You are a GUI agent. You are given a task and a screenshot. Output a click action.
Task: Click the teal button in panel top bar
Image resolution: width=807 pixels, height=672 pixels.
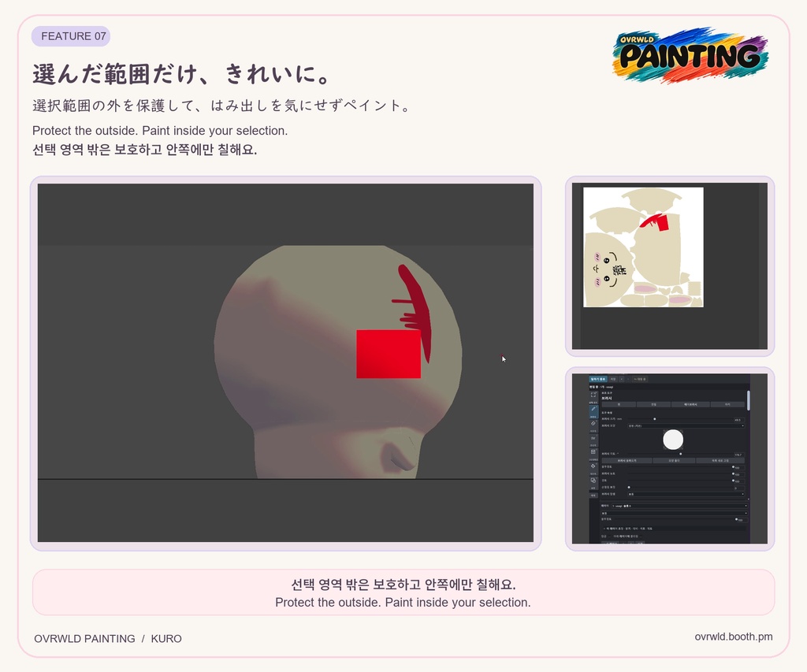coord(598,379)
